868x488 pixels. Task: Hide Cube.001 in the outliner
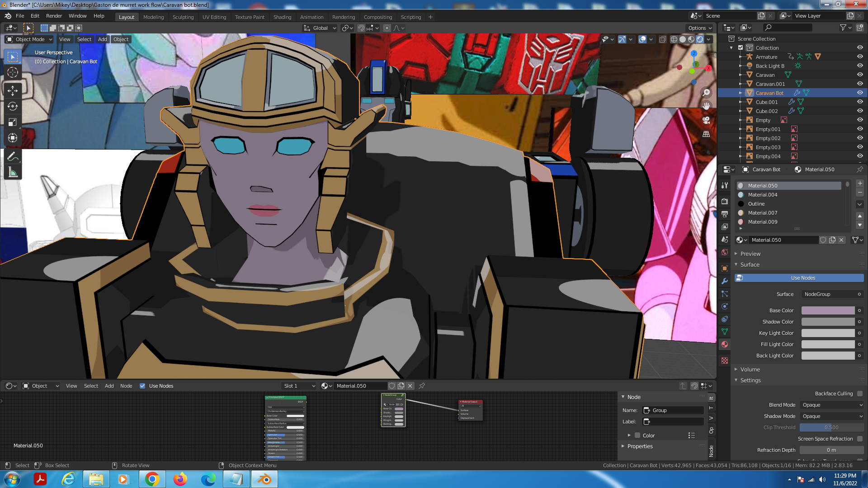pos(860,102)
